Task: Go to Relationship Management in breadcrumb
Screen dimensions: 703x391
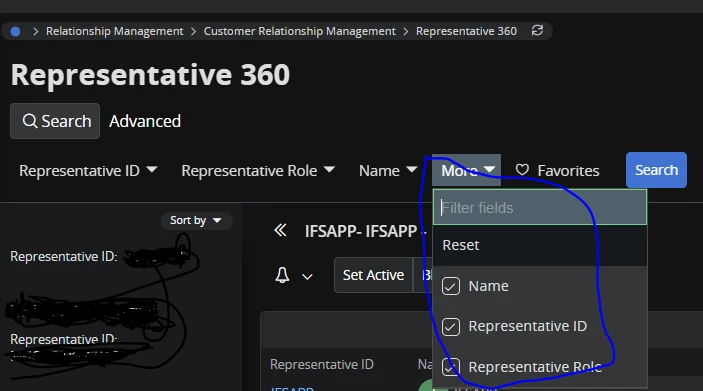Action: coord(115,31)
